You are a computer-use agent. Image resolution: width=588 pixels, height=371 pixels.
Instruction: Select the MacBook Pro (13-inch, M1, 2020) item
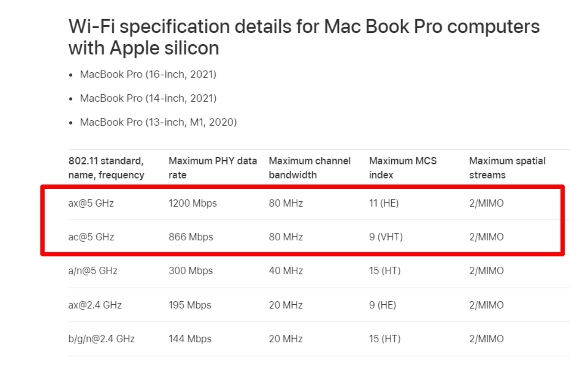click(x=158, y=123)
